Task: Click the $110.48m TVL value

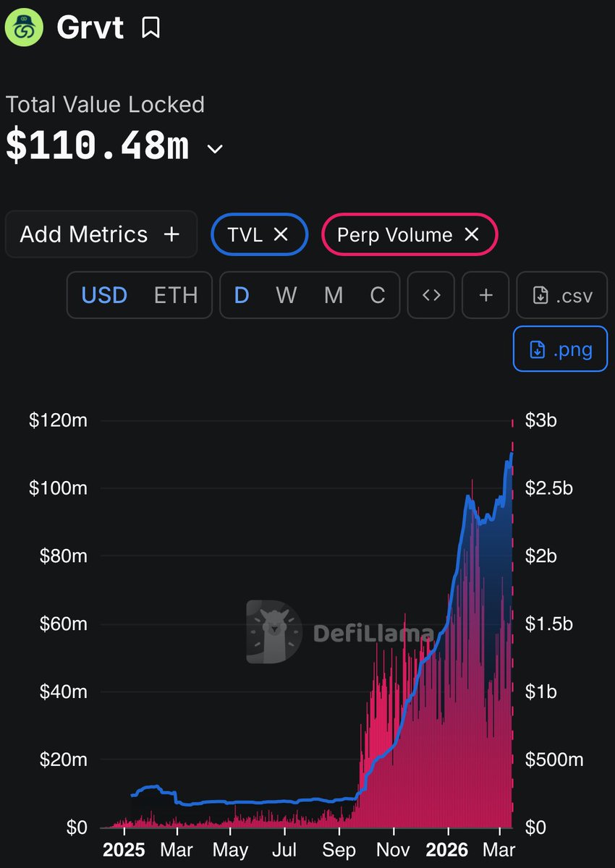Action: 97,146
